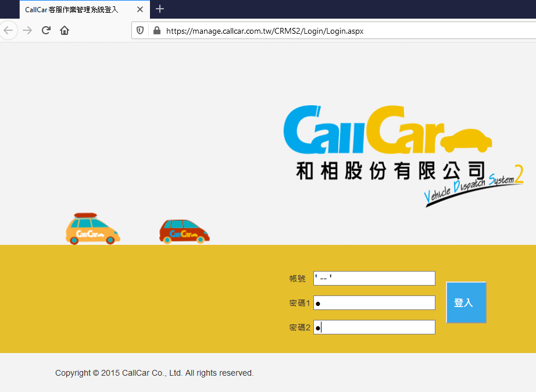Image resolution: width=536 pixels, height=392 pixels.
Task: Close the CallCar login tab
Action: pyautogui.click(x=140, y=9)
